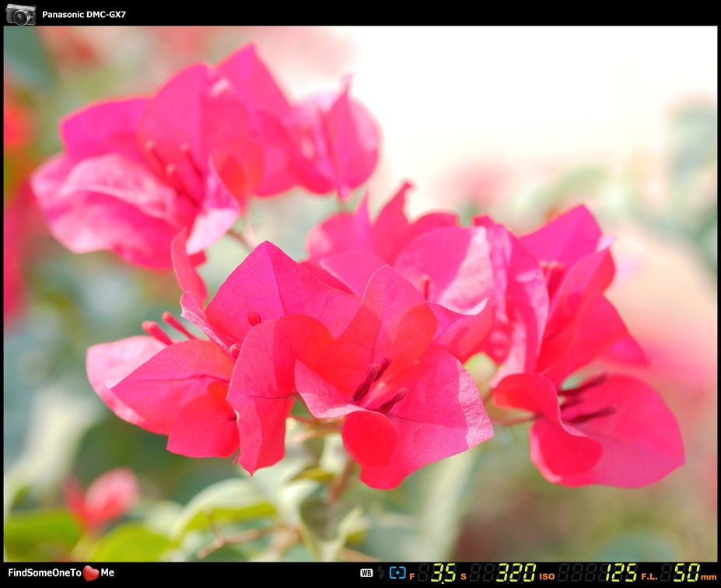The width and height of the screenshot is (721, 588).
Task: Select the shutter speed value '320'
Action: click(x=516, y=572)
